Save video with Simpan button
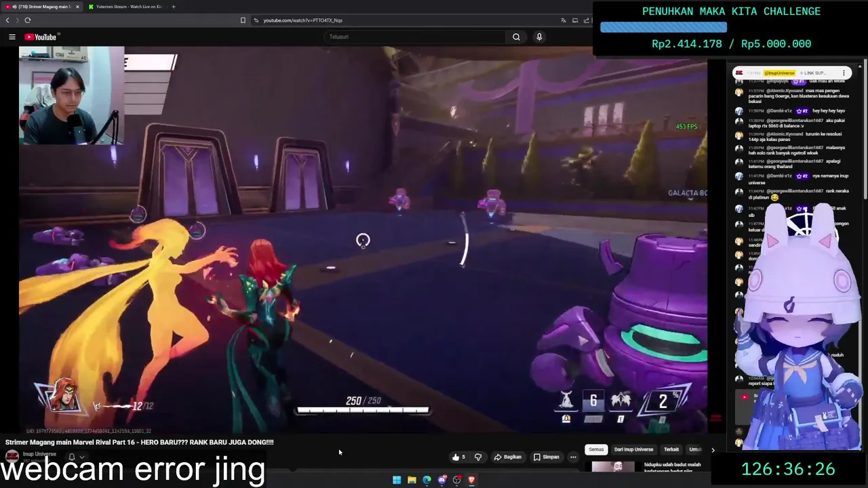Viewport: 868px width, 488px height. pyautogui.click(x=546, y=457)
